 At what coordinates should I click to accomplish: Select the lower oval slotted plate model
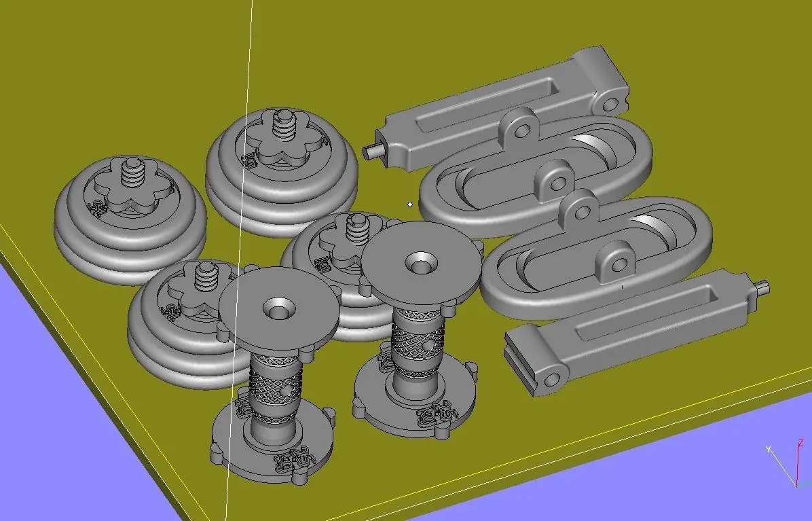[x=596, y=254]
